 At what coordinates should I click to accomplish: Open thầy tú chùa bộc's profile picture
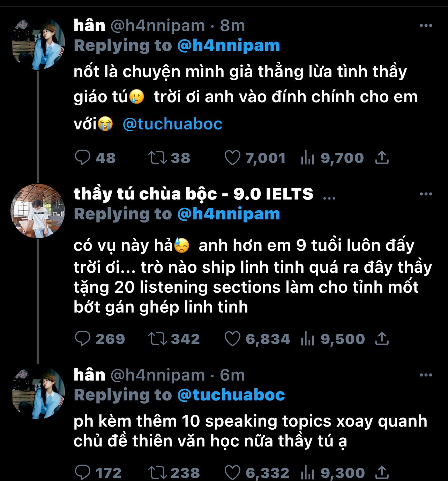point(38,211)
